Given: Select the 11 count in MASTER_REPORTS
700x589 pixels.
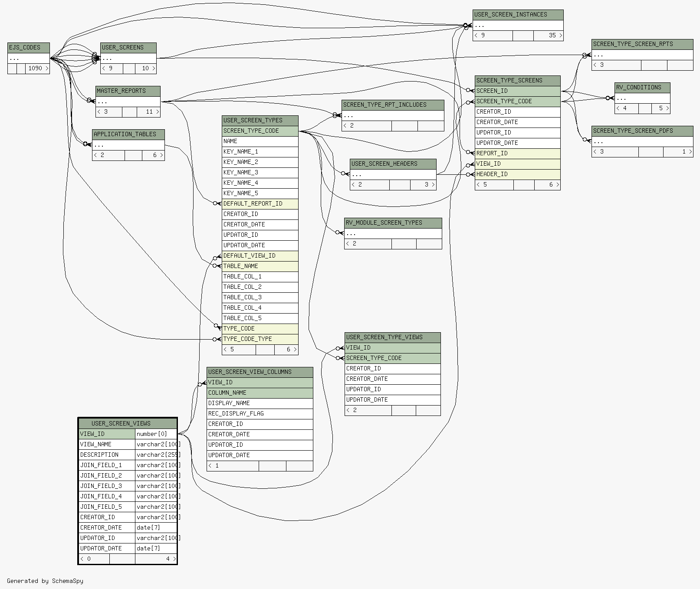Looking at the screenshot, I should click(x=149, y=112).
